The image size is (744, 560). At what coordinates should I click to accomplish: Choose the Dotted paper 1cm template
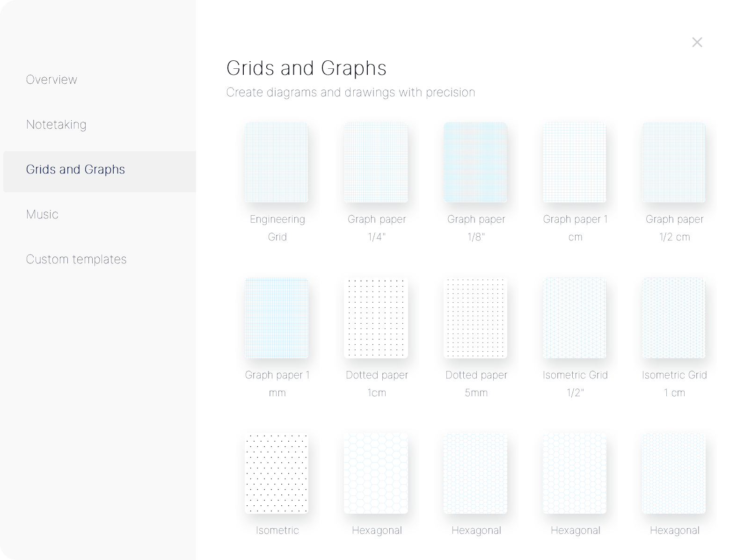(376, 318)
